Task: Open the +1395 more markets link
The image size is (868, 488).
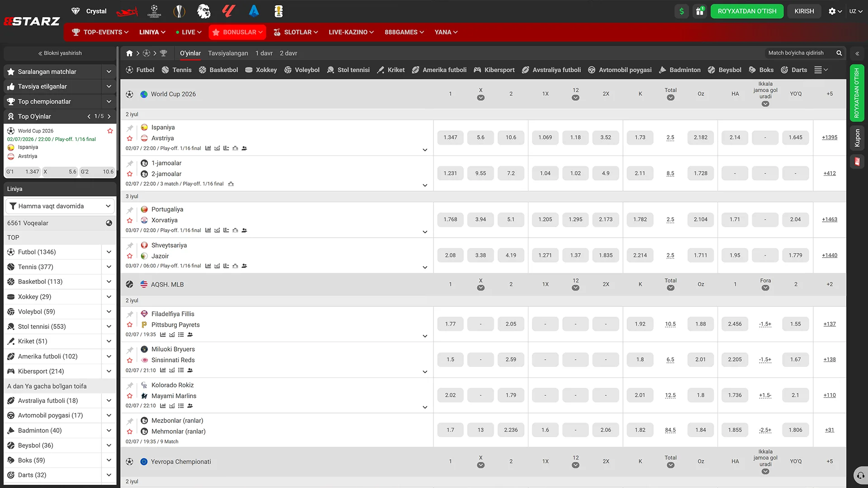Action: 830,137
